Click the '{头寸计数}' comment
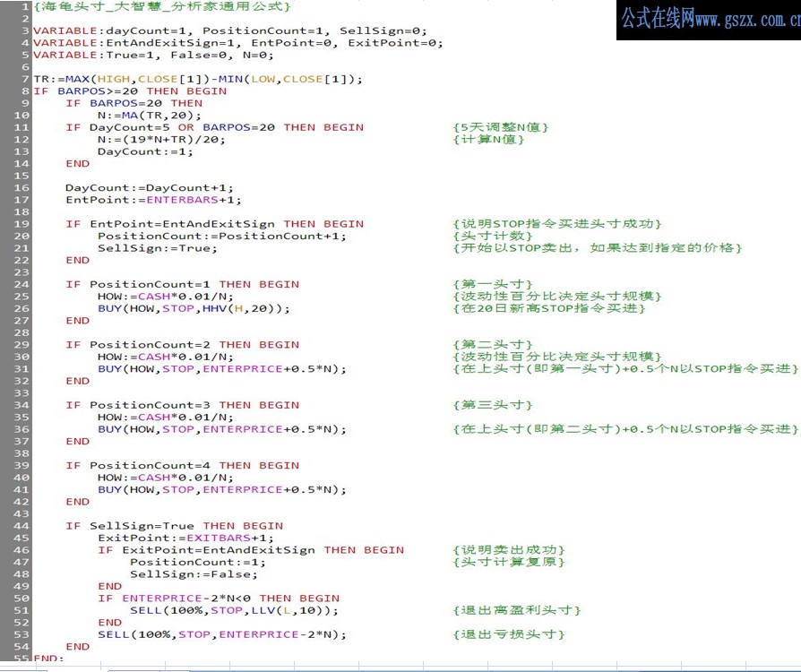 493,236
